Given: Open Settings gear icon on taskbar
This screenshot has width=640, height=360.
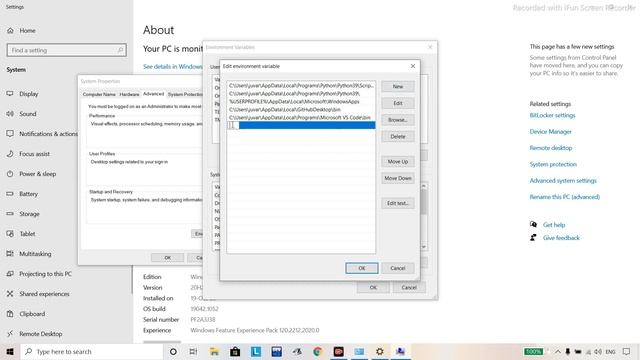Looking at the screenshot, I should [x=380, y=351].
